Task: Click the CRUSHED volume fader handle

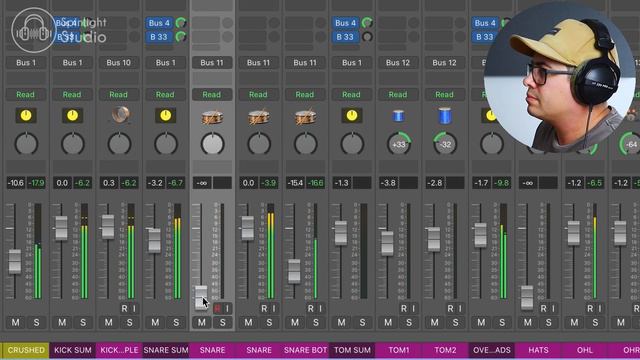Action: point(15,261)
